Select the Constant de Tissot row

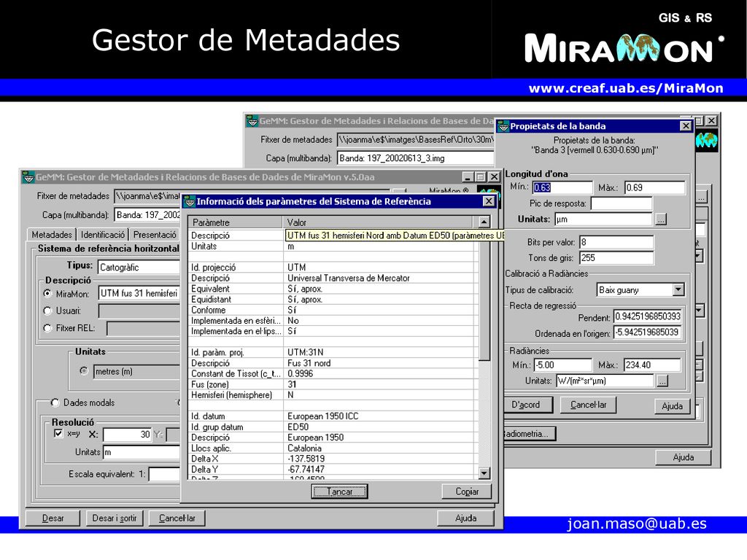pyautogui.click(x=333, y=374)
